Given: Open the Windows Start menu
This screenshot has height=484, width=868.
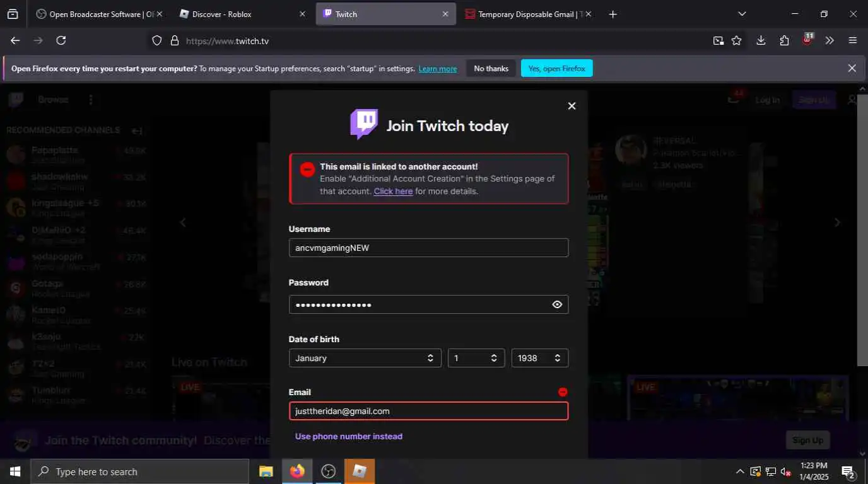Looking at the screenshot, I should [x=15, y=471].
